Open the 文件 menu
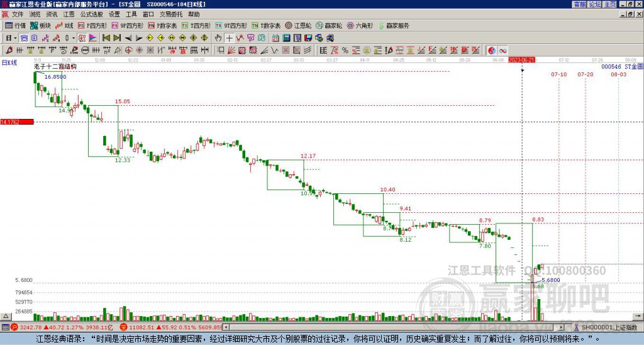 click(x=18, y=14)
